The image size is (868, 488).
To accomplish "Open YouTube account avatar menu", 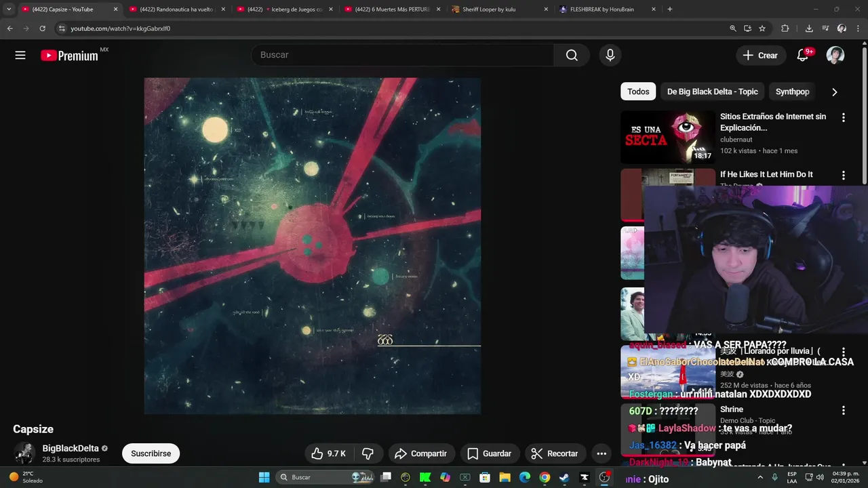I will [835, 56].
